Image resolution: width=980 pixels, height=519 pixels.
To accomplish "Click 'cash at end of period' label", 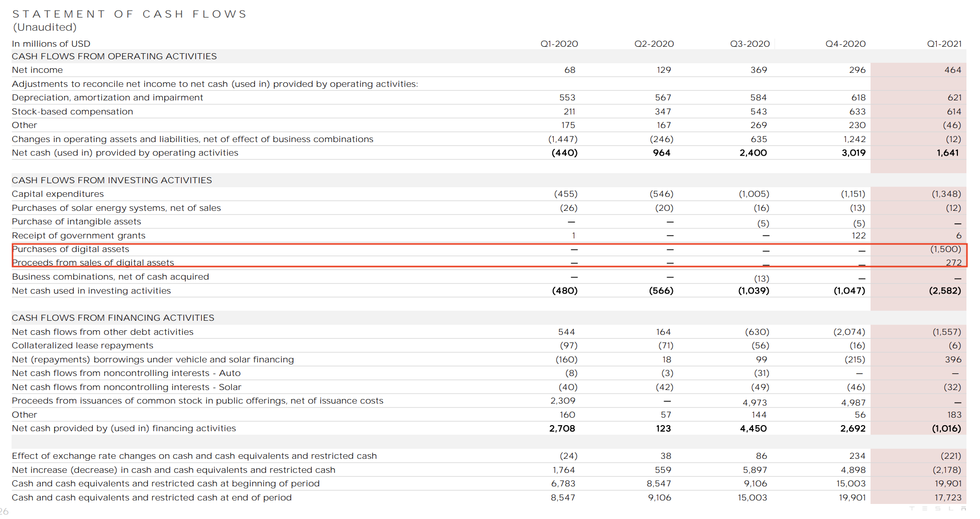I will (152, 497).
